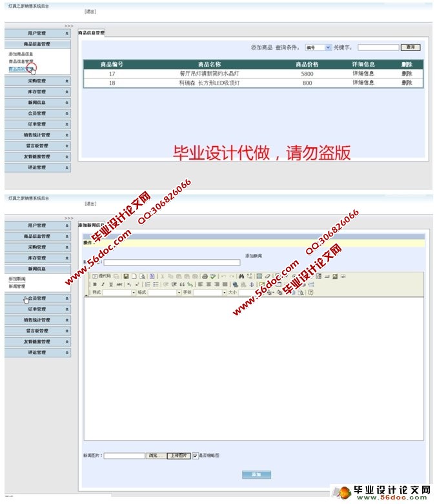This screenshot has width=437, height=504.
Task: Select the 商品信息管理 content tab
Action: click(x=92, y=33)
